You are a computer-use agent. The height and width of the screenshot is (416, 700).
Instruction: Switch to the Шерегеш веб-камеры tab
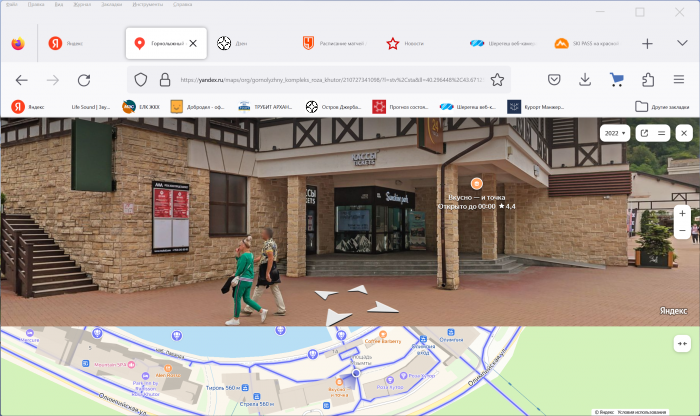[x=504, y=43]
